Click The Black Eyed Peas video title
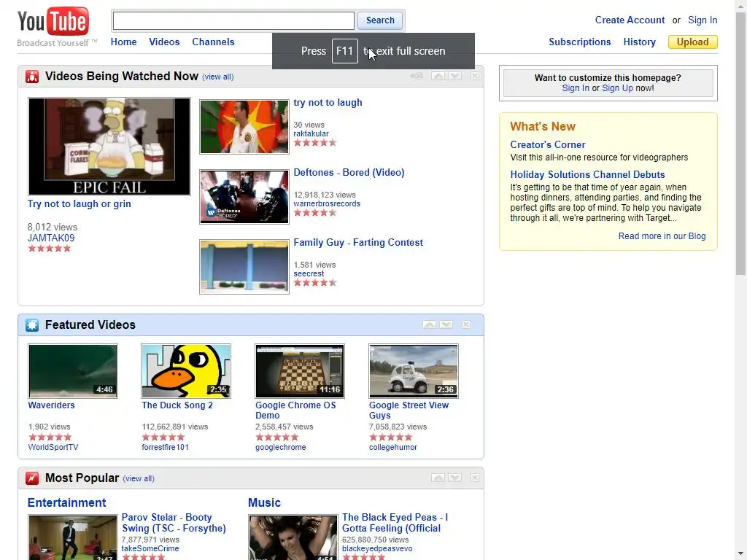 click(x=395, y=523)
